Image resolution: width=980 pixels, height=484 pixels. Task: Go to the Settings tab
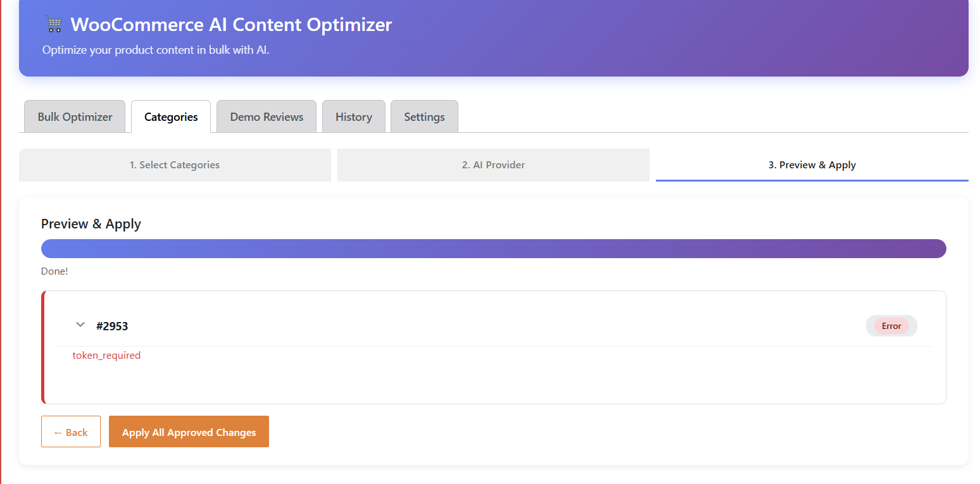coord(424,116)
